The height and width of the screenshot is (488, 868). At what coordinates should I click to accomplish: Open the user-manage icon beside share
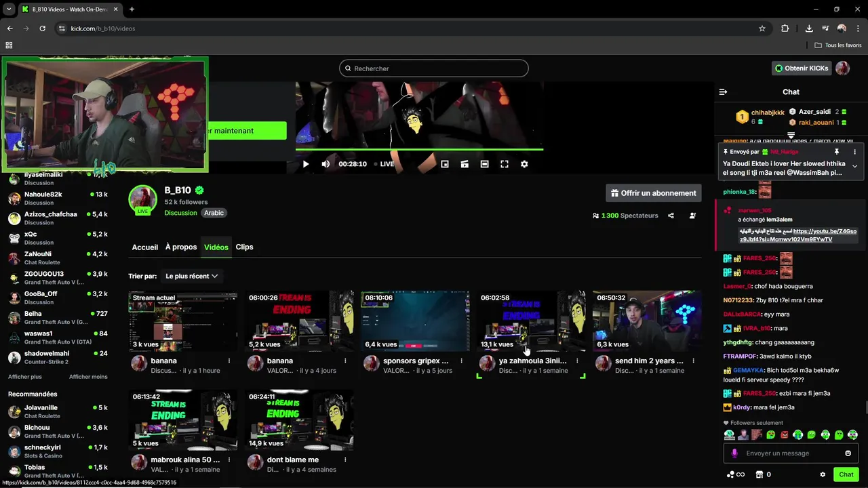tap(692, 216)
